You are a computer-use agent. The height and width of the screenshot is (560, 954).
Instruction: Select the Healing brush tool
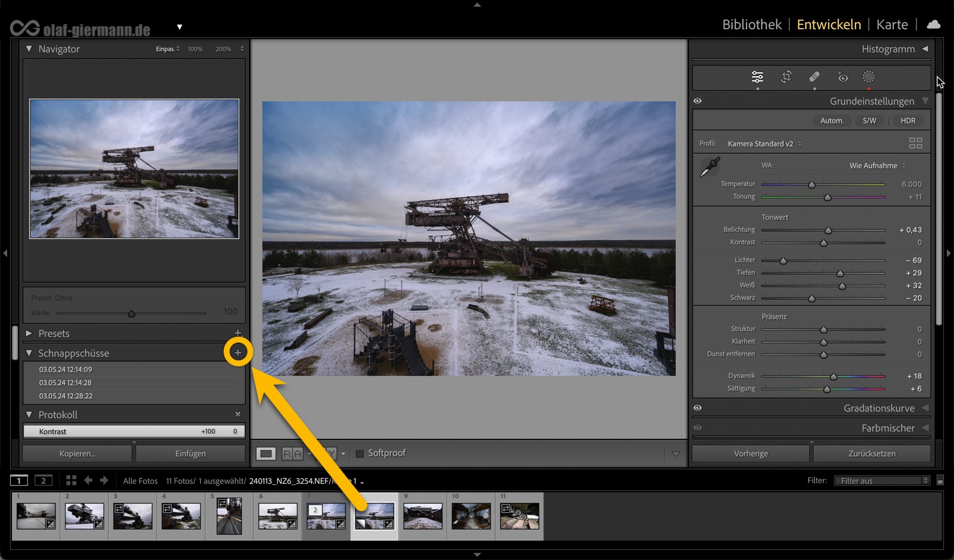click(x=814, y=77)
